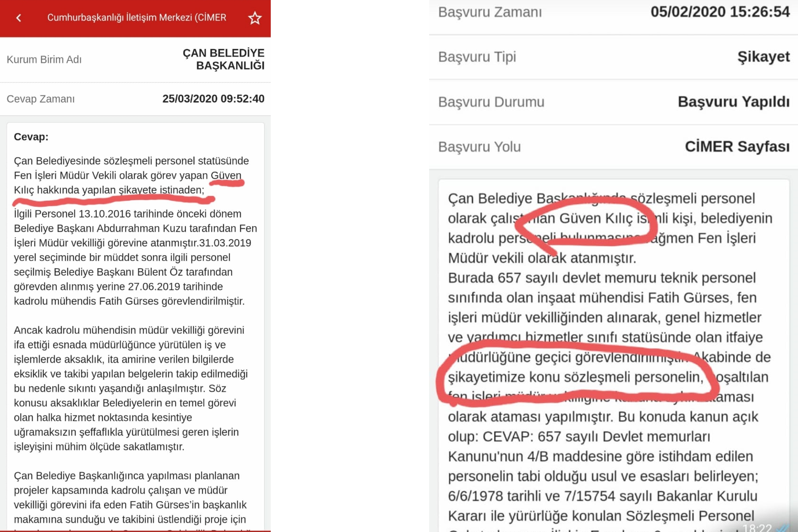Select the 'Cevap:' heading in the reply box

coord(31,137)
